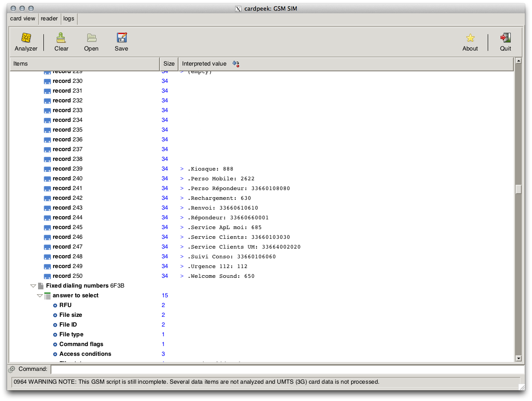Click the gear icon next to Command
The image size is (532, 401).
click(12, 369)
